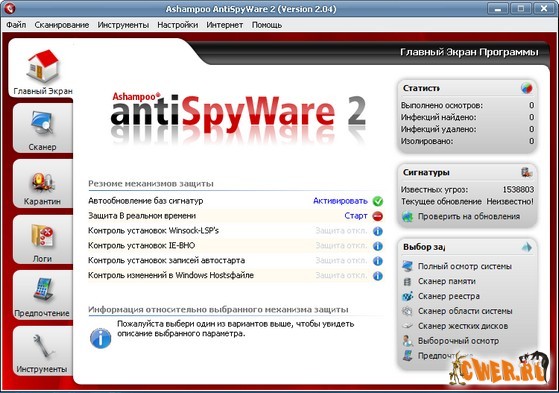Open the Сканер sidebar icon
This screenshot has height=393, width=559.
click(x=42, y=123)
